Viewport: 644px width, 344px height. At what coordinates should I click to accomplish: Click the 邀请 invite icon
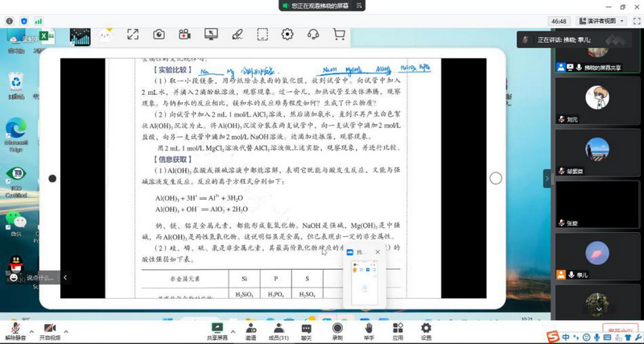tap(250, 329)
